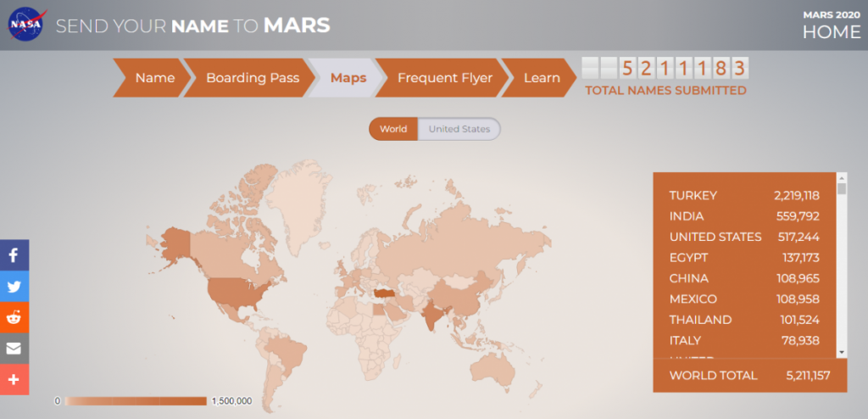The height and width of the screenshot is (419, 868).
Task: Share page via email envelope icon
Action: click(14, 349)
